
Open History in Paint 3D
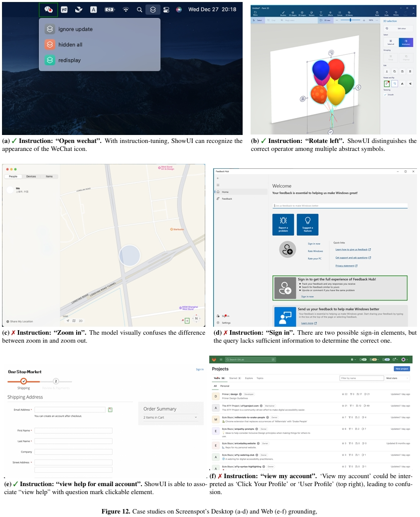click(396, 13)
